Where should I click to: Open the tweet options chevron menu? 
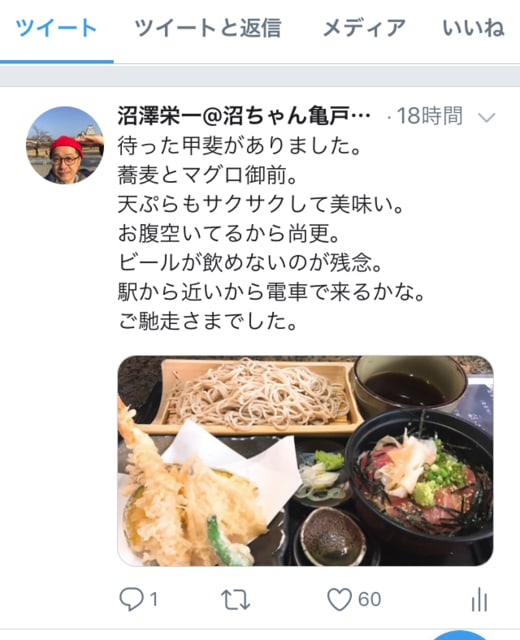pos(487,118)
